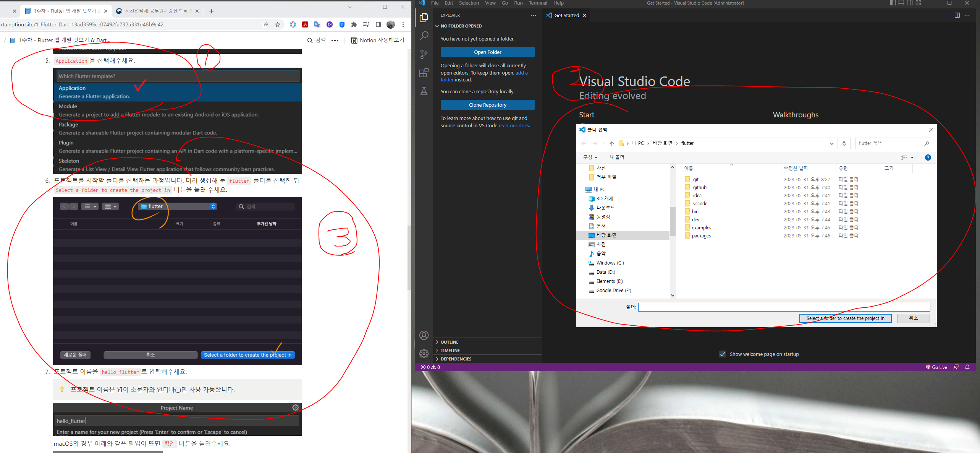Open the Google Translate extension in Chrome
980x453 pixels.
pos(317,24)
